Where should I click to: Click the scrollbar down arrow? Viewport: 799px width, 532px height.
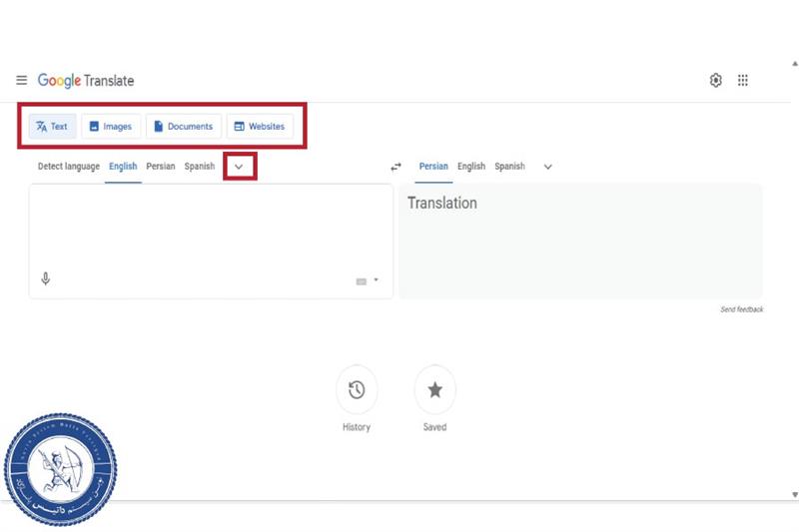(x=795, y=494)
